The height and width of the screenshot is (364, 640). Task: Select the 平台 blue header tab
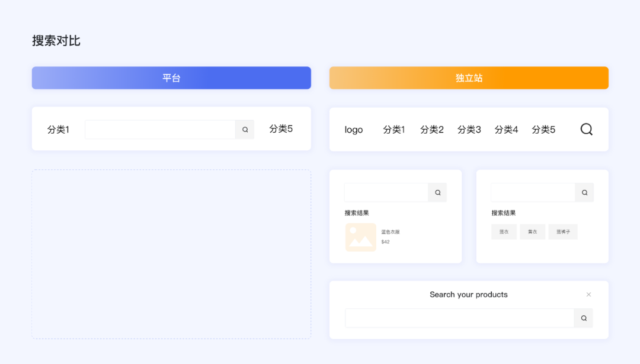(171, 78)
